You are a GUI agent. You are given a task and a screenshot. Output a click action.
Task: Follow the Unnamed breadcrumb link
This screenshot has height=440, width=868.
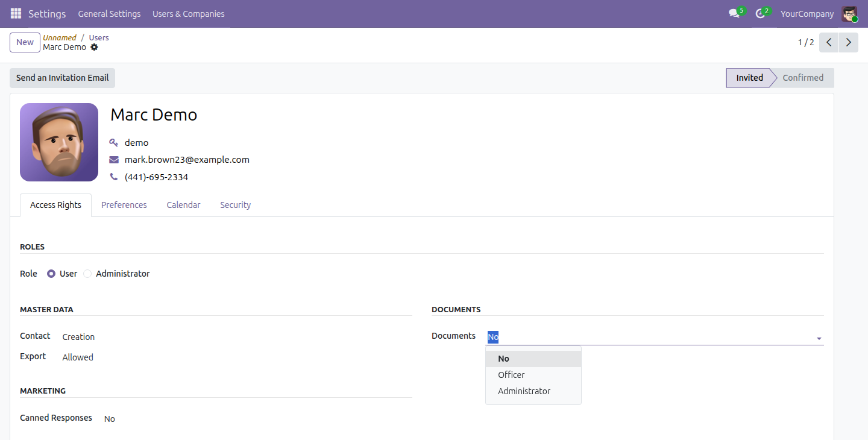click(x=60, y=37)
